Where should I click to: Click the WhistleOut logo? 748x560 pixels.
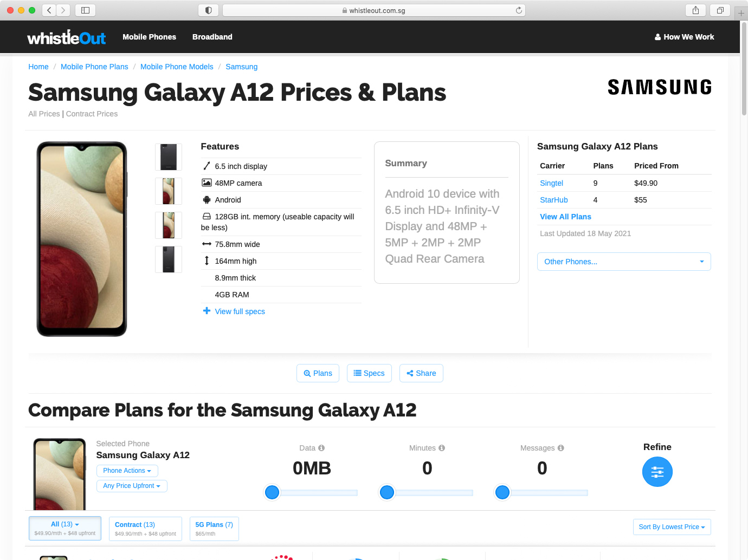(x=67, y=37)
